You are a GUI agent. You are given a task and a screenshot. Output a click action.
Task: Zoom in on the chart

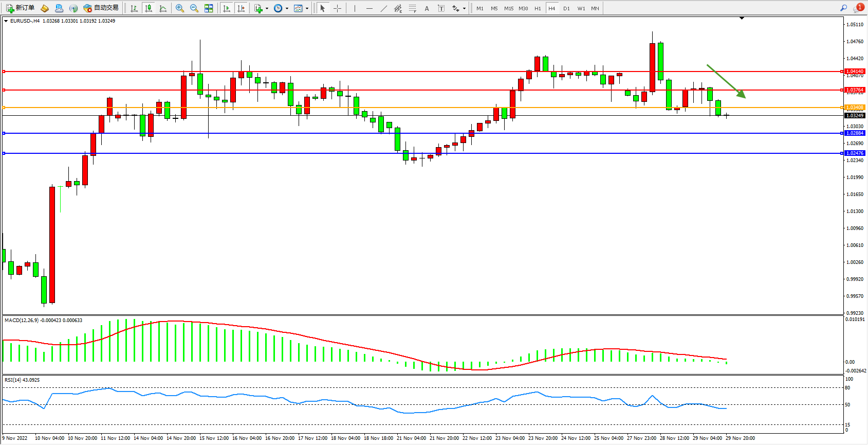click(179, 8)
